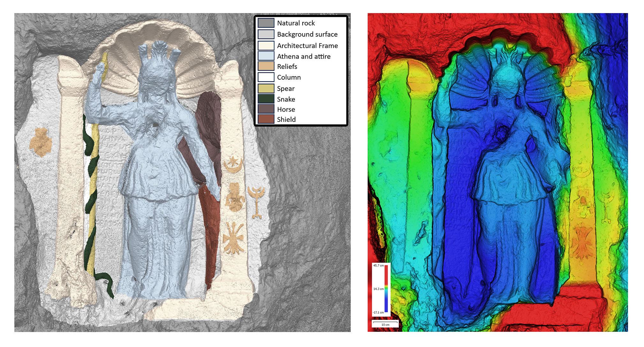This screenshot has height=347, width=644.
Task: Click the Shield legend color swatch
Action: coord(266,119)
